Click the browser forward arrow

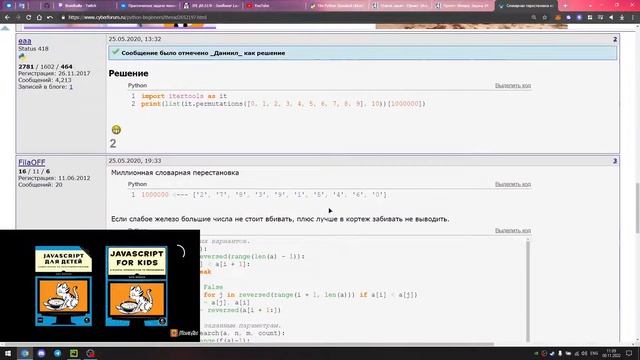[x=18, y=18]
